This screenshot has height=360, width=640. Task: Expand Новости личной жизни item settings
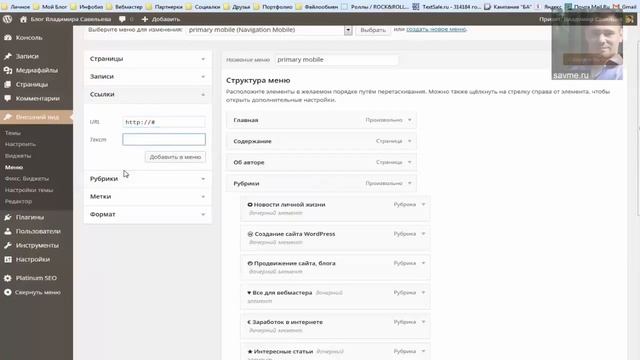(424, 204)
